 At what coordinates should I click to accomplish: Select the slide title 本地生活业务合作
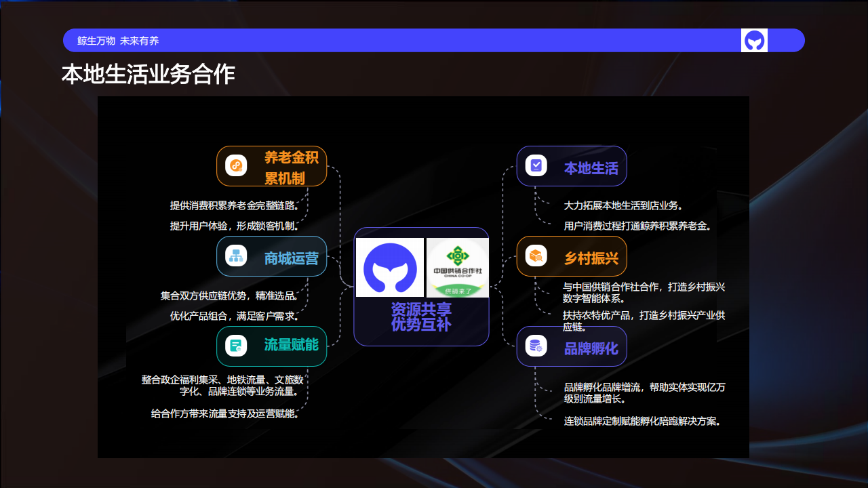148,75
